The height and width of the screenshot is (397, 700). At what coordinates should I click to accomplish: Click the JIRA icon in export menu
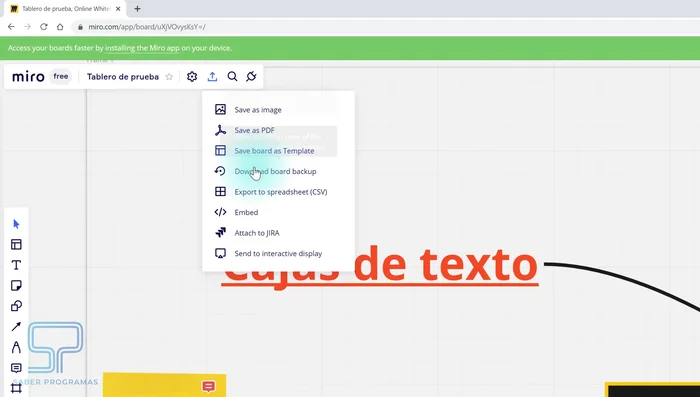[221, 232]
